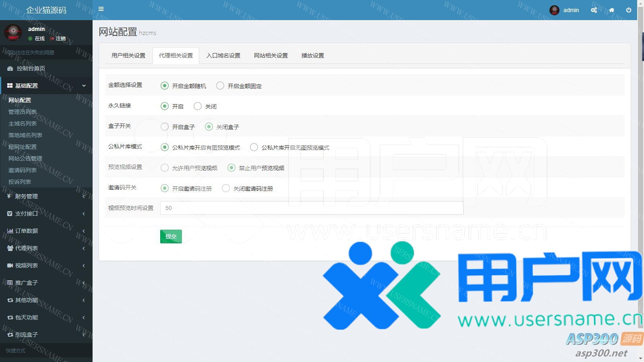Screen dimensions: 644x362
Task: Click the 视频预览时间设置 input field
Action: [312, 208]
